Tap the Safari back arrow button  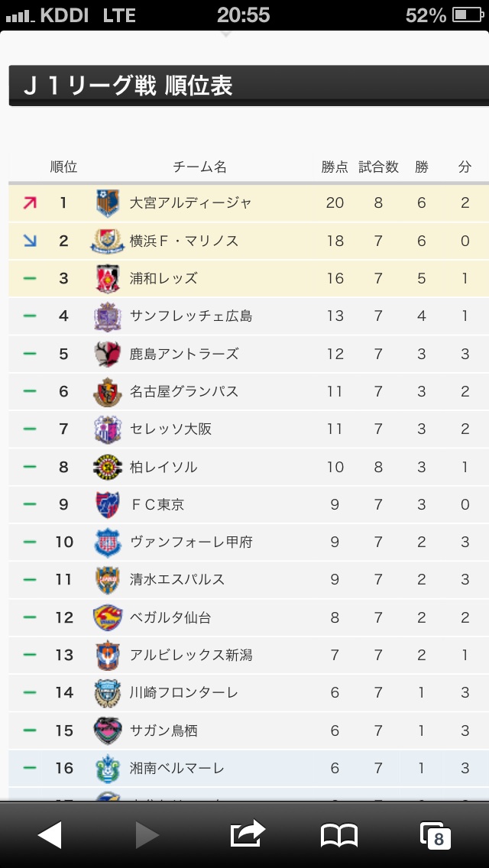coord(50,835)
